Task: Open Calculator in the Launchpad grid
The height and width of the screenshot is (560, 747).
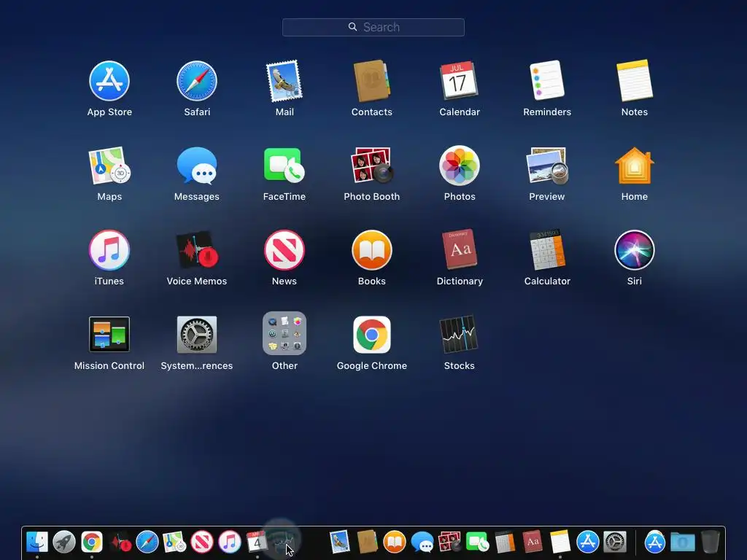Action: point(547,249)
